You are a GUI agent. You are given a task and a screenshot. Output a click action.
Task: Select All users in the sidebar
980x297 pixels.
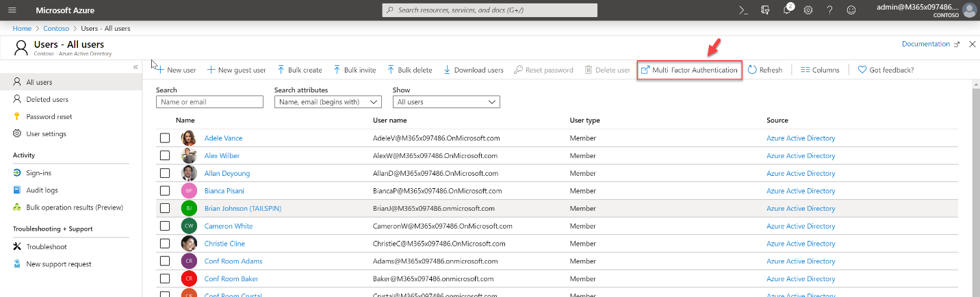coord(71,82)
